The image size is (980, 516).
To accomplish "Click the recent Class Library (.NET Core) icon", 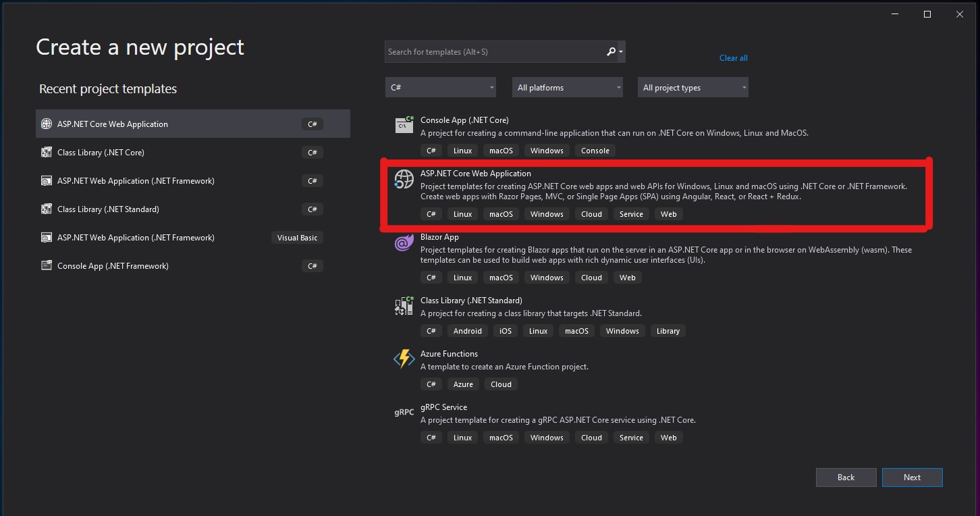I will coord(47,153).
